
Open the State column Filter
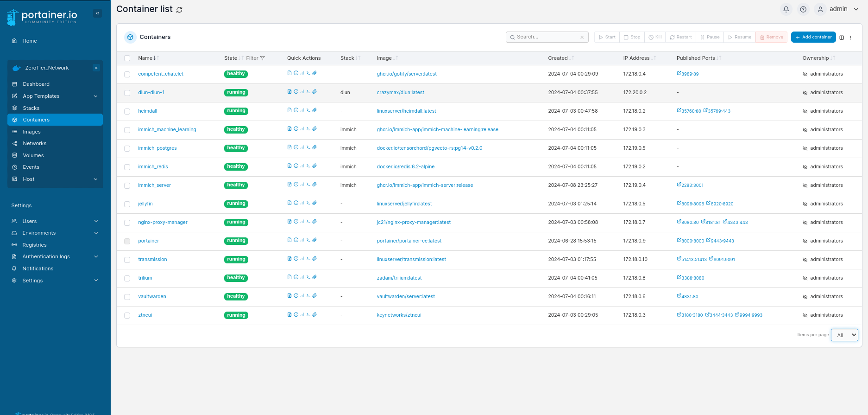pos(256,58)
